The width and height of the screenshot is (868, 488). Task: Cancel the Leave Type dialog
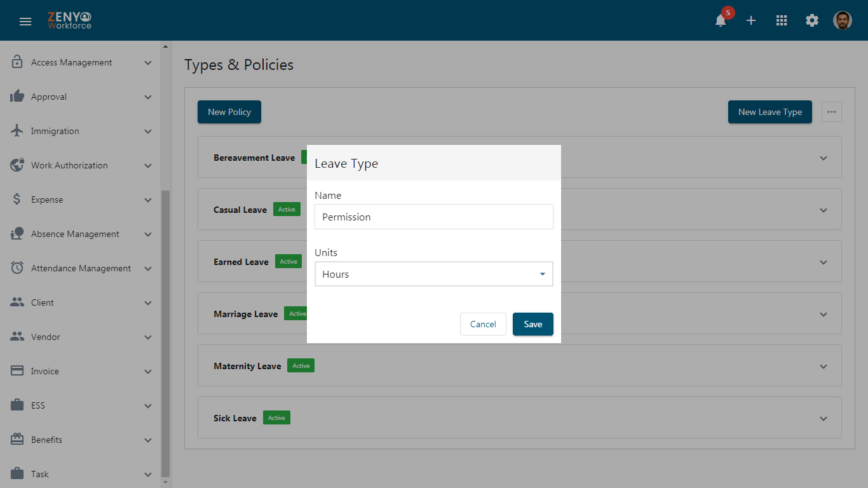coord(483,324)
